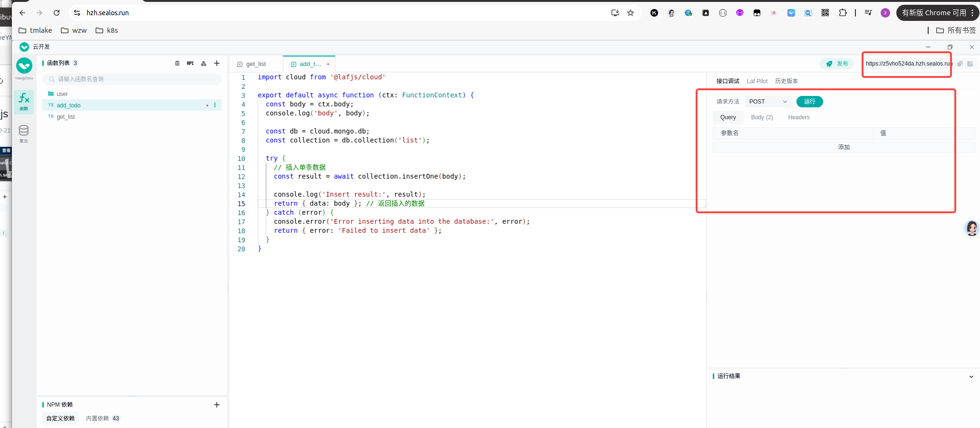Click the edit icon next to function URL
Viewport: 980px width, 428px height.
970,64
